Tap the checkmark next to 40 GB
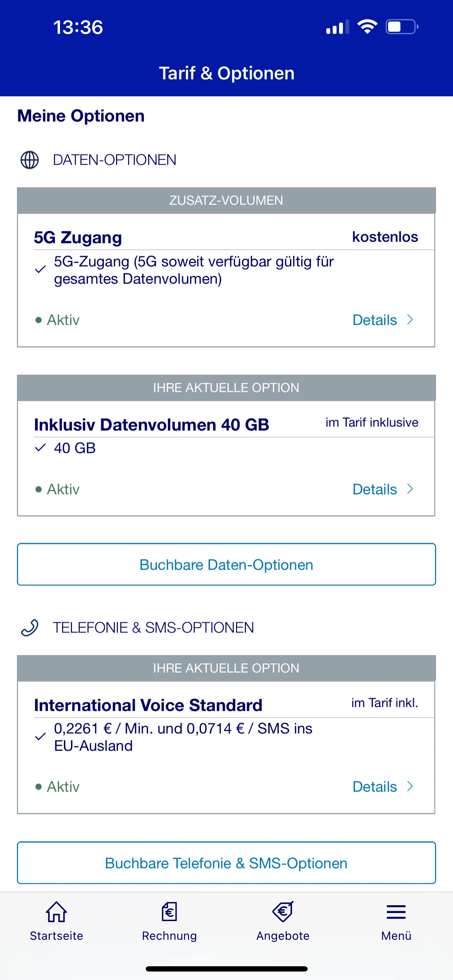The image size is (453, 980). coord(40,448)
